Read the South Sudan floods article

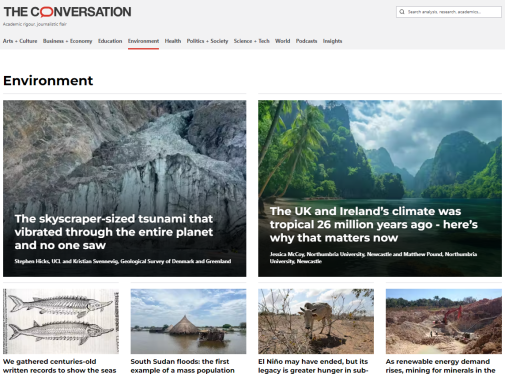pyautogui.click(x=183, y=366)
